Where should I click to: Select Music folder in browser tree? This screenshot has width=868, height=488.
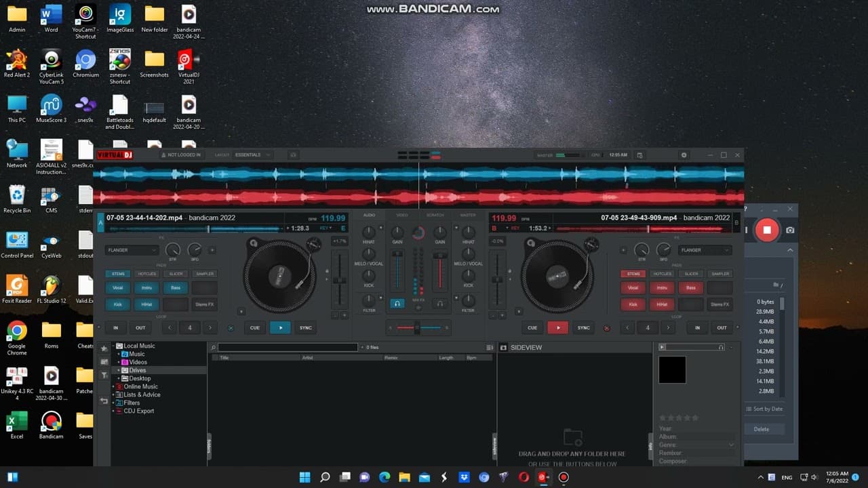click(x=137, y=354)
